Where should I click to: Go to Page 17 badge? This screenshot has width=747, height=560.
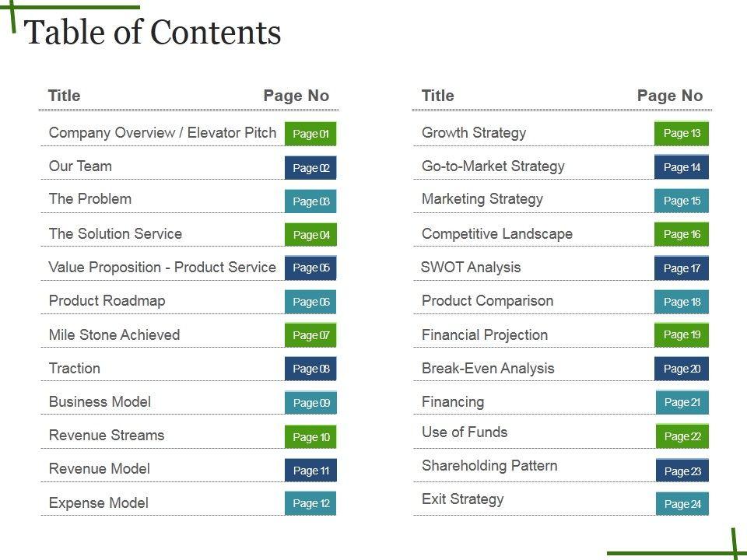click(x=682, y=268)
